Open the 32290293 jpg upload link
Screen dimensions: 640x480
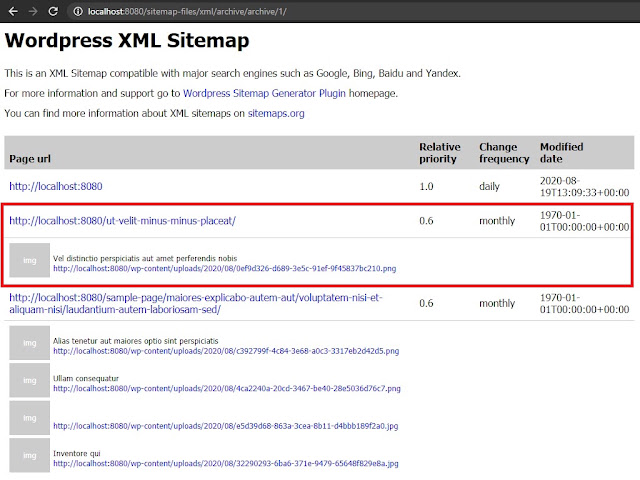(226, 464)
